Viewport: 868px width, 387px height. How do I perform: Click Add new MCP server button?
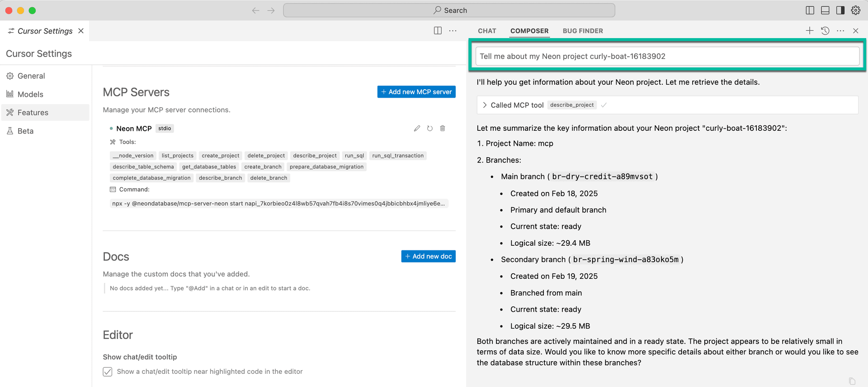[416, 92]
